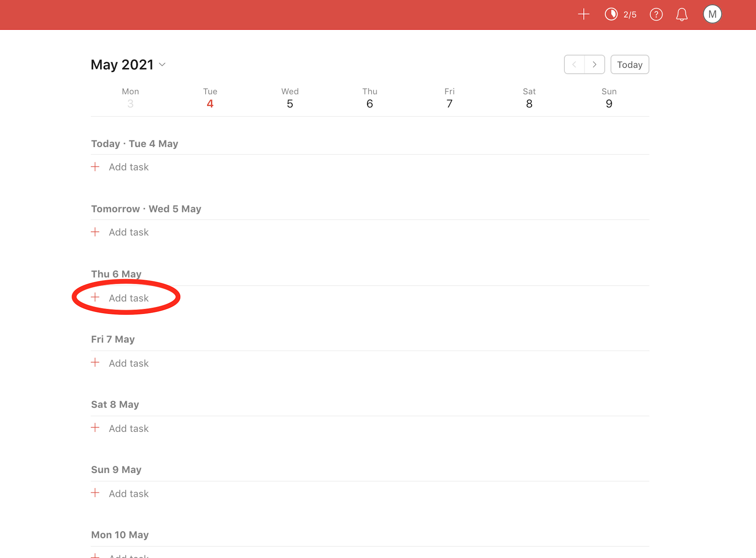Click the plus icon under Sun 9 May

click(95, 493)
